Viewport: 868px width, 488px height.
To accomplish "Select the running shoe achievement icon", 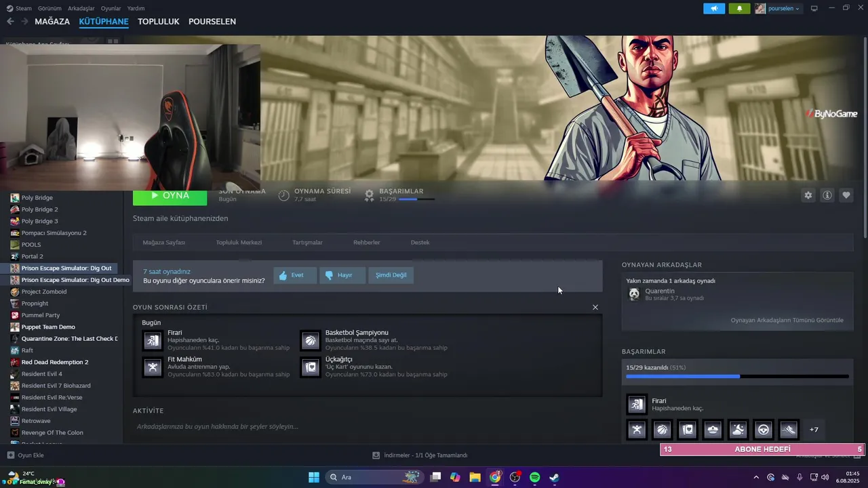I will click(789, 430).
